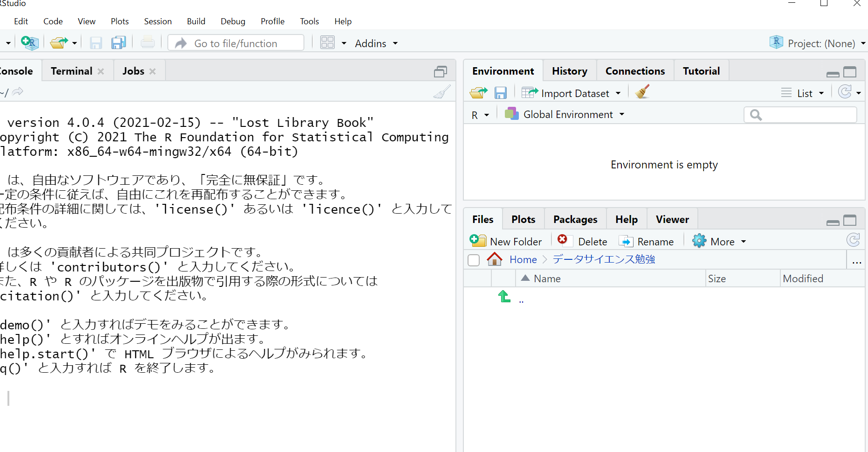Screen dimensions: 868x452
Task: Maximize the Console pane window icon
Action: (441, 71)
